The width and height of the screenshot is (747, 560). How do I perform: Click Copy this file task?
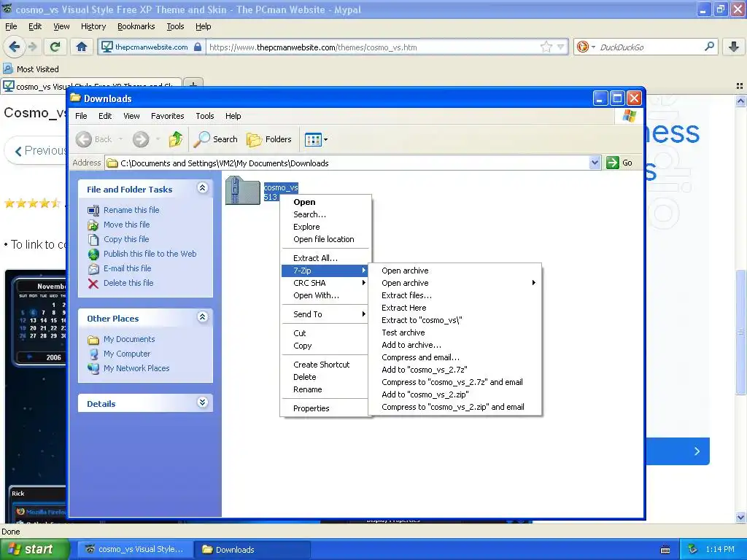126,239
